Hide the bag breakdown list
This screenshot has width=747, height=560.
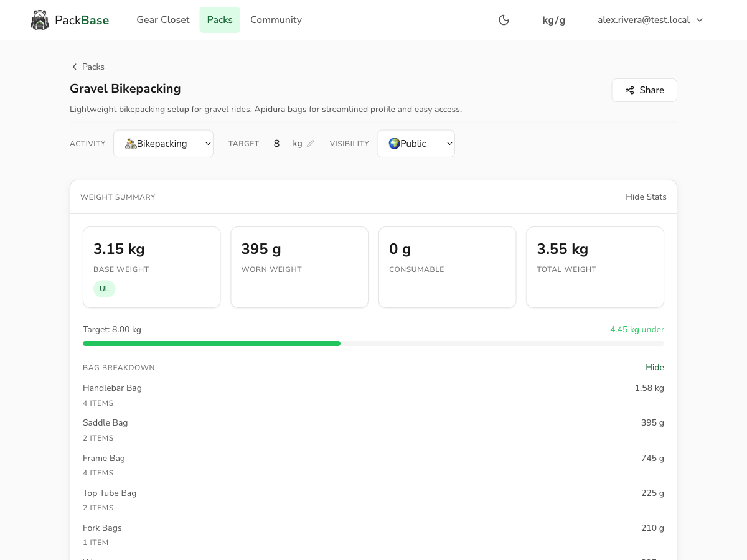654,368
